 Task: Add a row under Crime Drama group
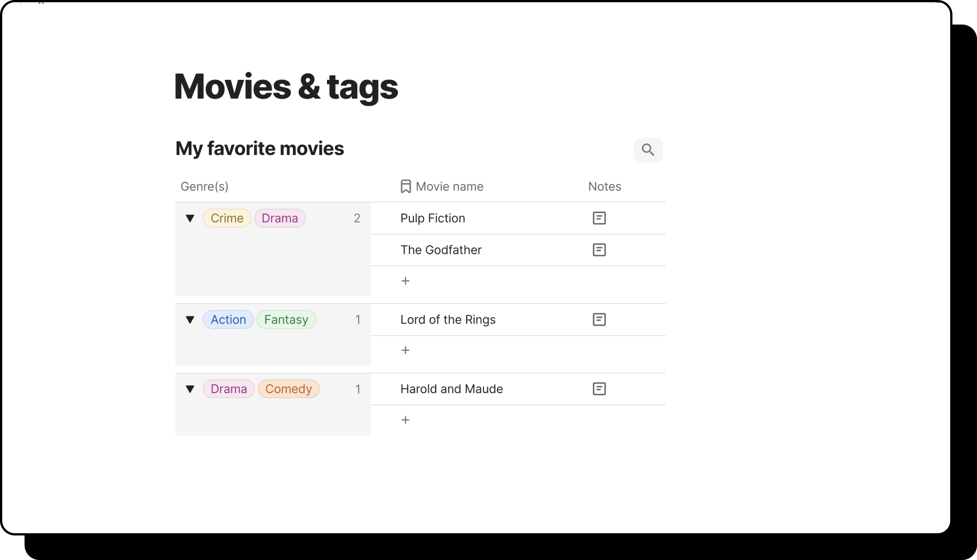click(x=405, y=281)
